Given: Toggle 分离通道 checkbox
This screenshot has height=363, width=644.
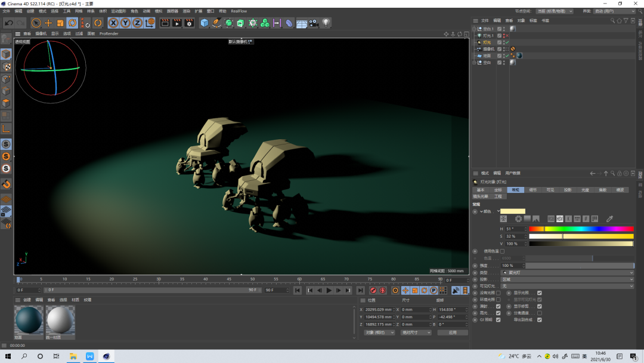Looking at the screenshot, I should tap(539, 313).
